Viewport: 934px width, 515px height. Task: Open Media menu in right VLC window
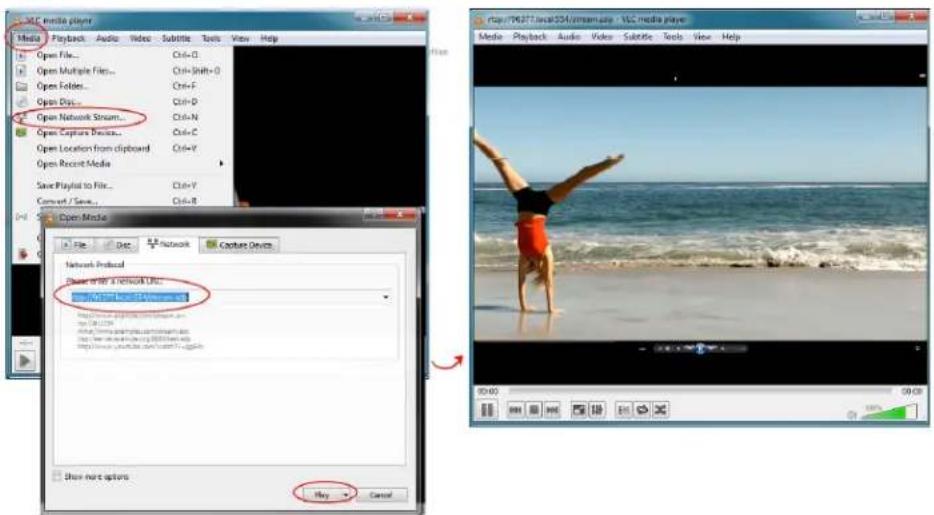click(x=490, y=36)
